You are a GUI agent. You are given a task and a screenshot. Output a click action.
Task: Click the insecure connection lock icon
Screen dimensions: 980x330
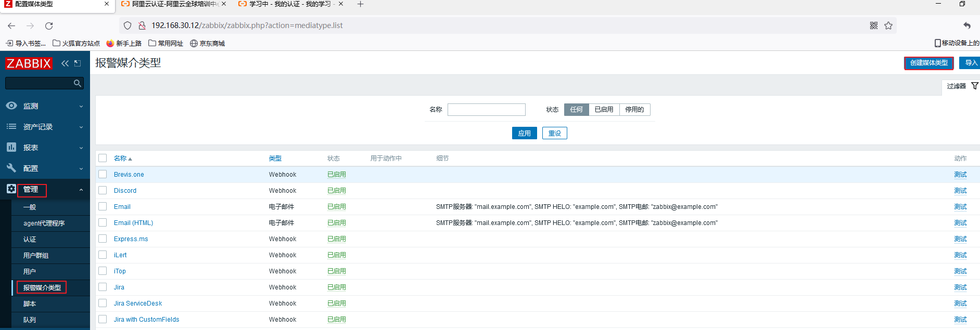142,25
